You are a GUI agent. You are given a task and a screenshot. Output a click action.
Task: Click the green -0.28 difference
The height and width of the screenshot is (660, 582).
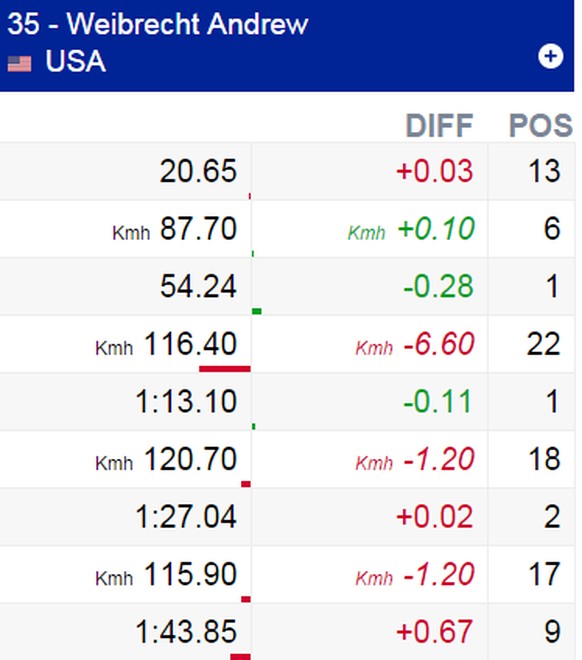pos(438,286)
